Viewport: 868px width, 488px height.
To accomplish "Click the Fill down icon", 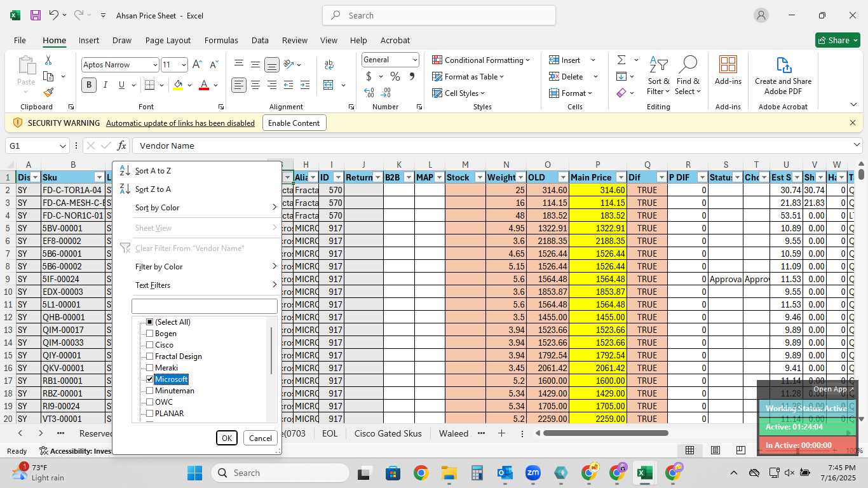I will coord(621,76).
